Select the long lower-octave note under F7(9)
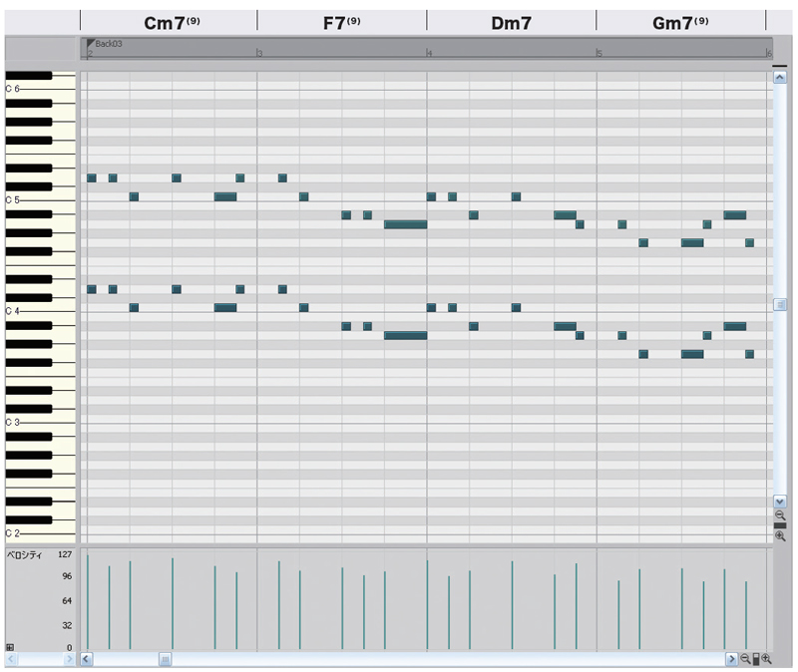798x672 pixels. click(x=405, y=335)
